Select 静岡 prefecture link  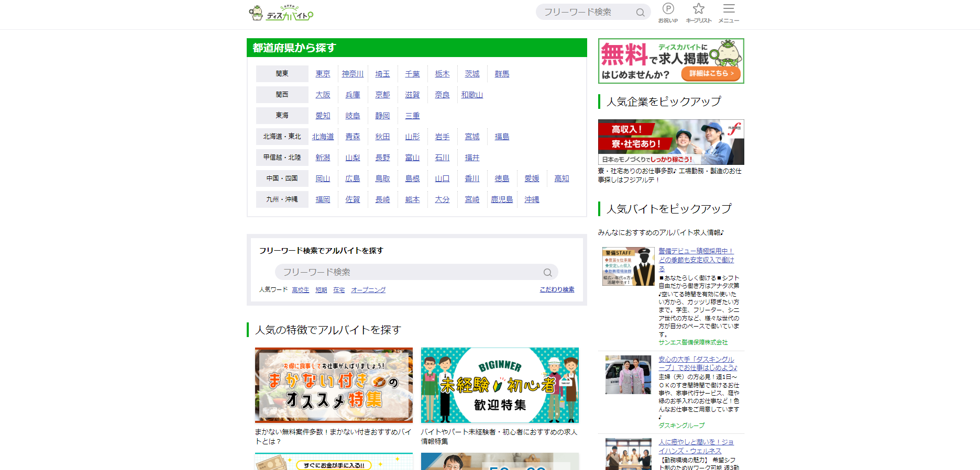pyautogui.click(x=382, y=116)
